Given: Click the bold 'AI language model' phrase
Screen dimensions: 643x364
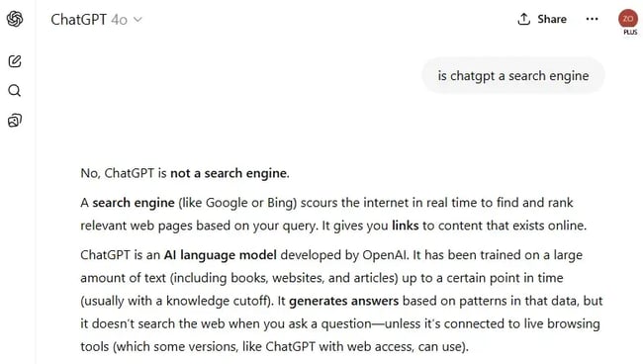Looking at the screenshot, I should 221,255.
